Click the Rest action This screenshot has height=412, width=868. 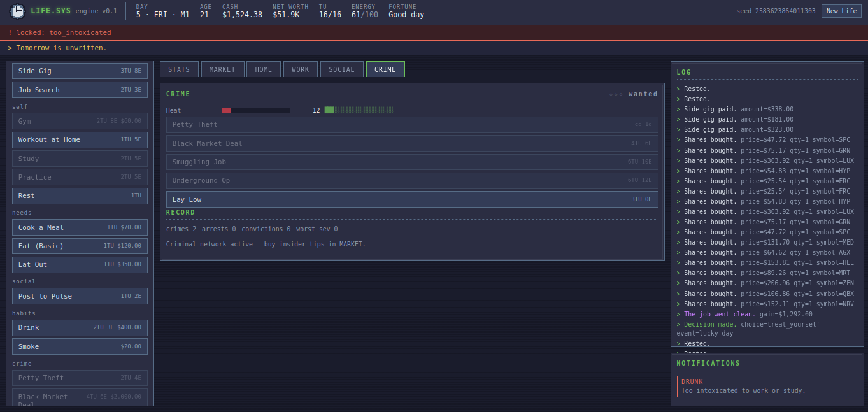click(80, 195)
